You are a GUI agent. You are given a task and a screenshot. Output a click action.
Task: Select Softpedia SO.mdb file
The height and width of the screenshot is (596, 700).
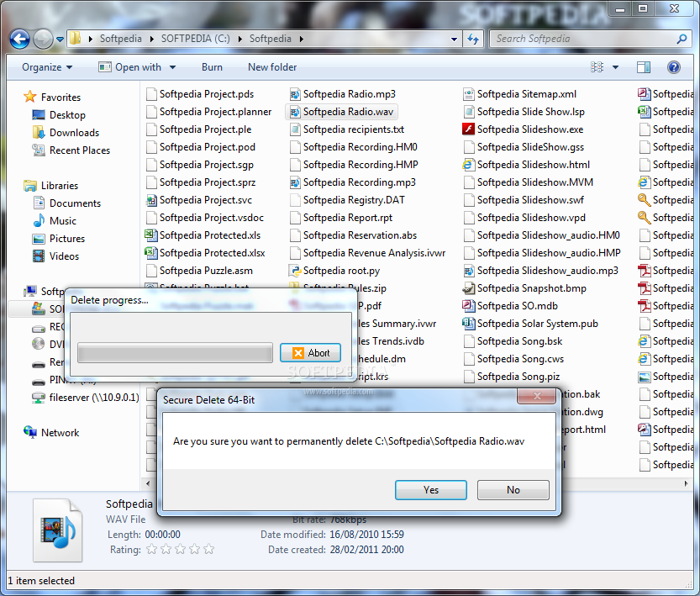click(510, 306)
